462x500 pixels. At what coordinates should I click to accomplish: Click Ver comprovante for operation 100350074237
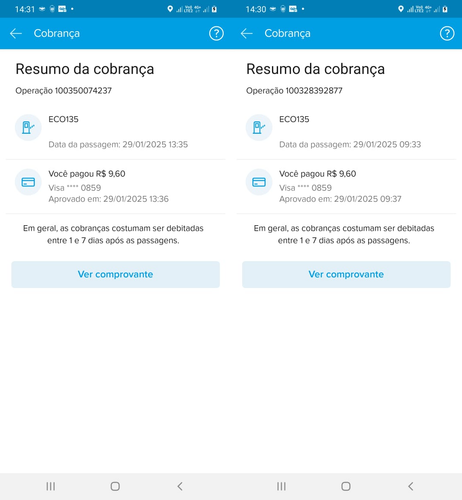point(115,274)
